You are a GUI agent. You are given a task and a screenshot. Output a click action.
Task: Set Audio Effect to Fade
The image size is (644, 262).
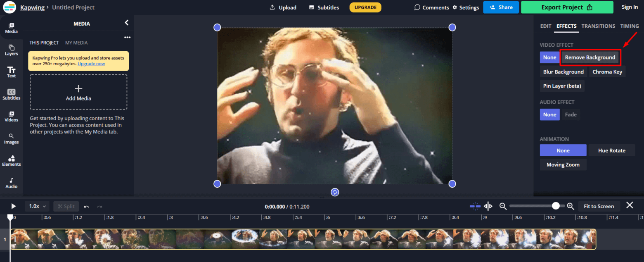(571, 114)
